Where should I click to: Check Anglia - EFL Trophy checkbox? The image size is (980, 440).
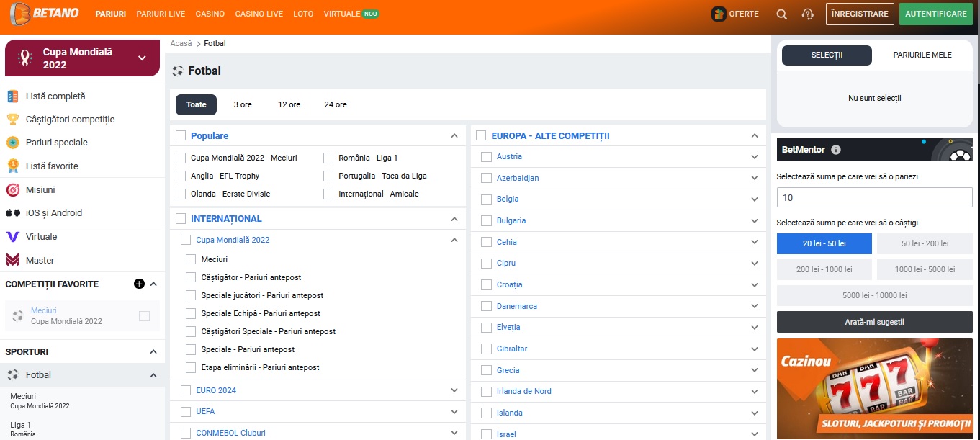coord(181,176)
